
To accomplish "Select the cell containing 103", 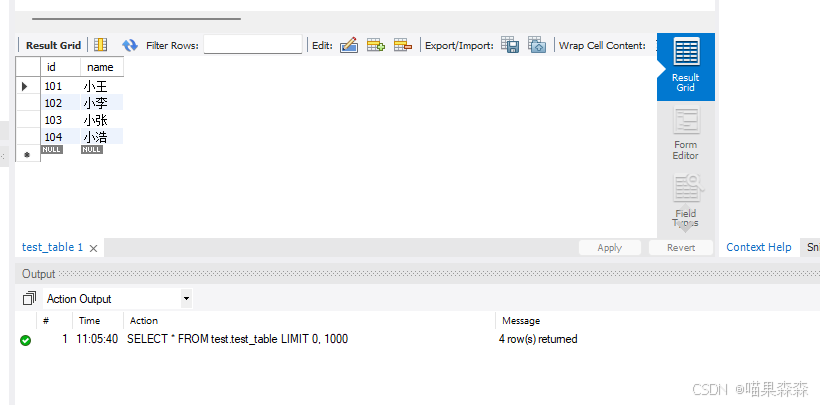I will [x=61, y=120].
